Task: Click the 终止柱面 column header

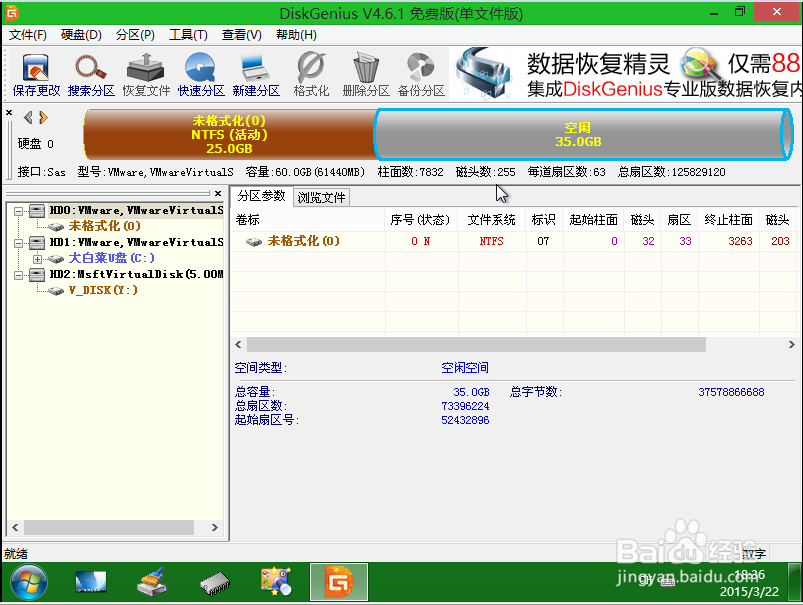Action: tap(728, 220)
